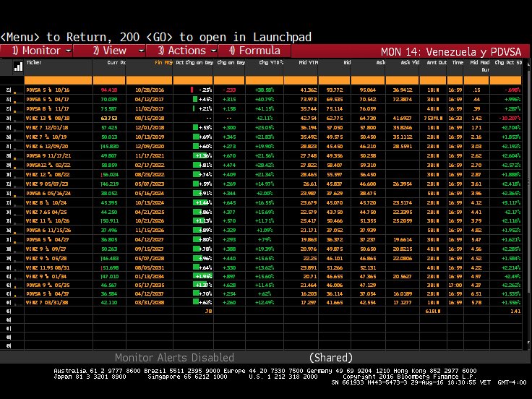Click the maturity date 03/31/2038

click(x=150, y=302)
